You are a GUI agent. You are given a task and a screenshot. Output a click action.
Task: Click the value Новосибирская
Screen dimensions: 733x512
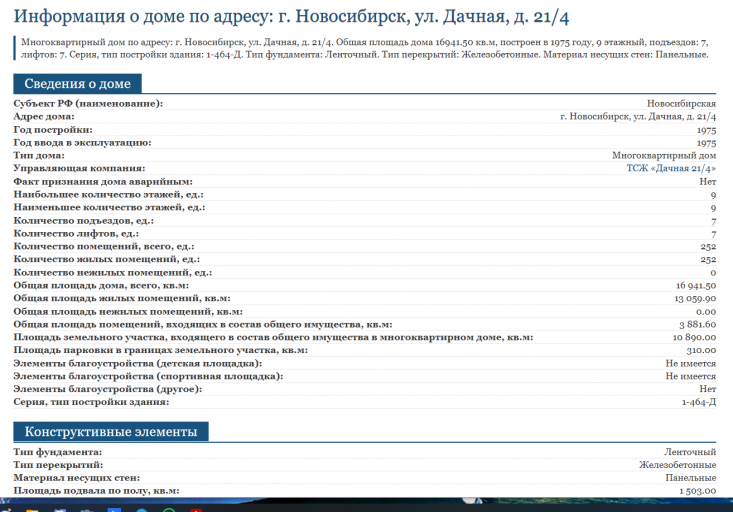click(x=681, y=103)
